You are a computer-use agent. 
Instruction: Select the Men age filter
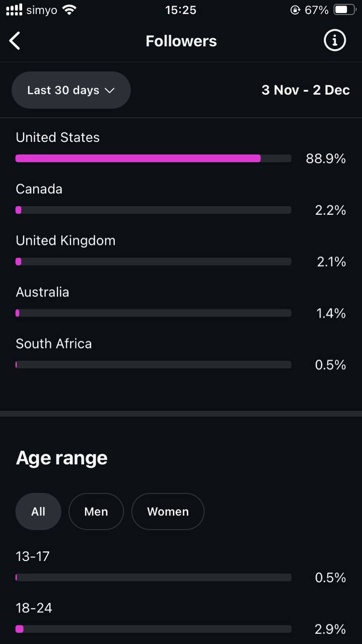(x=96, y=512)
